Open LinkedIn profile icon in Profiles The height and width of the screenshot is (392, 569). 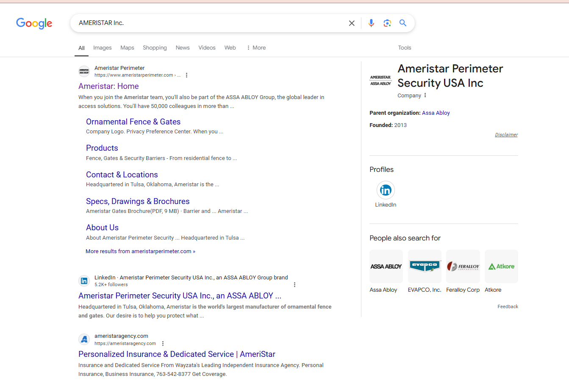(x=386, y=190)
